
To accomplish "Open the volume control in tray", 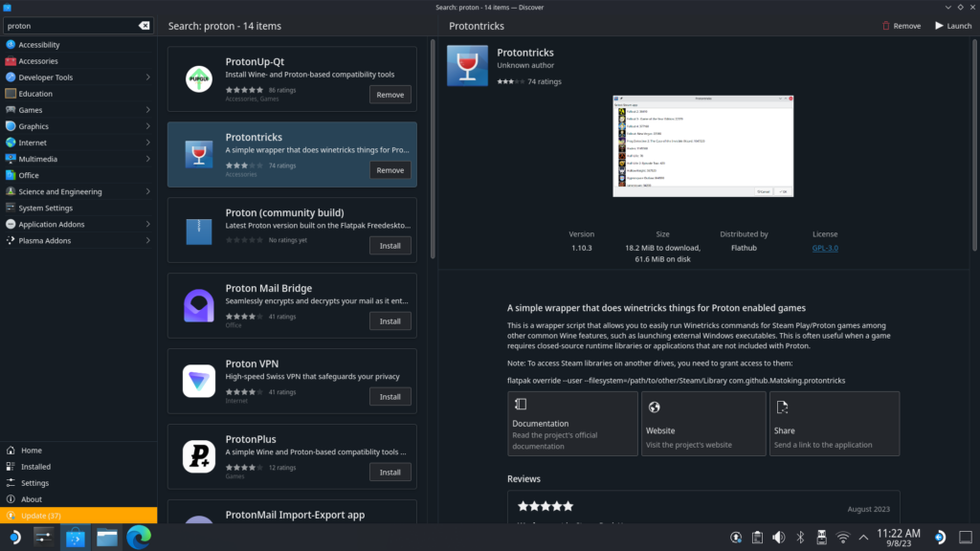I will click(x=779, y=538).
